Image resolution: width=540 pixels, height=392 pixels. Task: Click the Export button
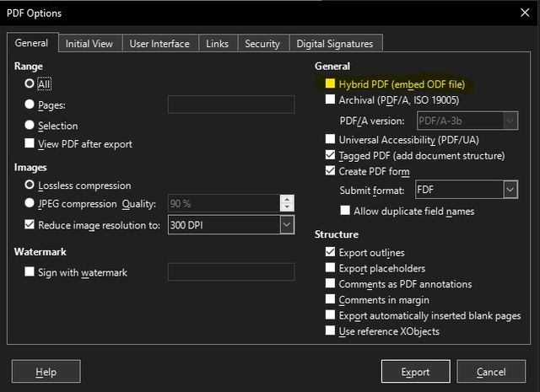(415, 372)
